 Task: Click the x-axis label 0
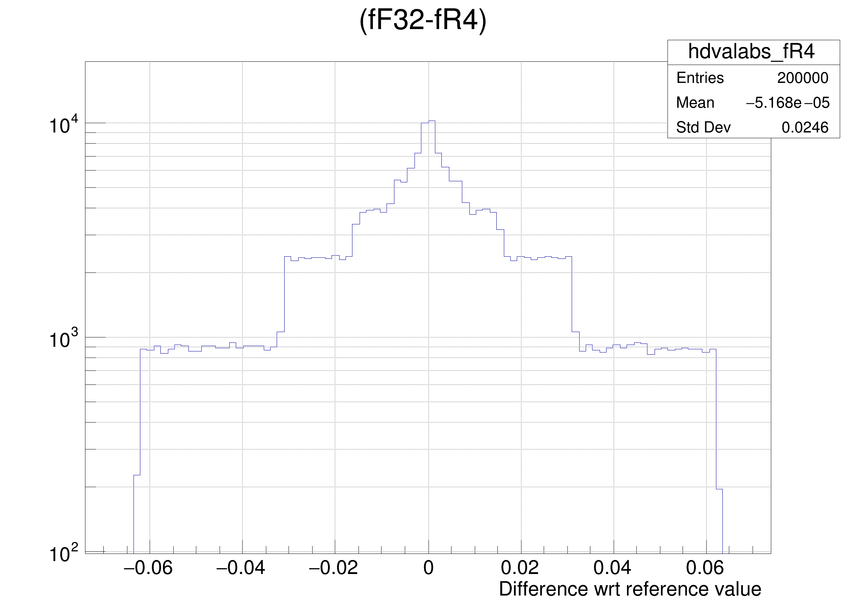(x=428, y=568)
